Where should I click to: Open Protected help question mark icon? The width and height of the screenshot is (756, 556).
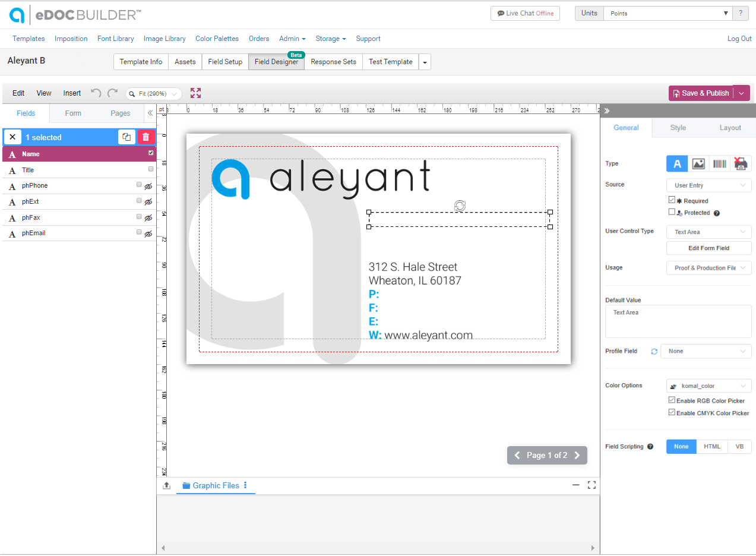click(x=716, y=213)
